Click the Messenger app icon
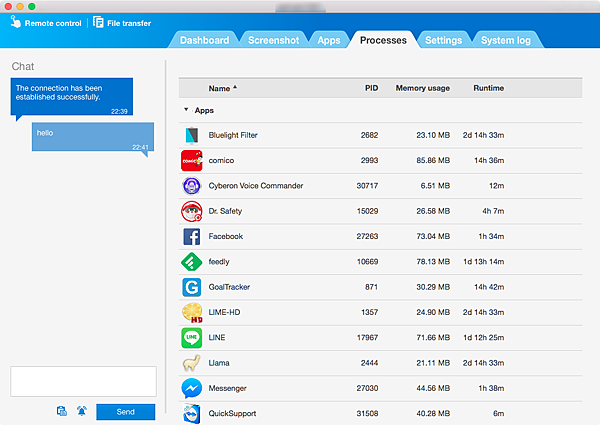This screenshot has width=600, height=425. click(192, 388)
